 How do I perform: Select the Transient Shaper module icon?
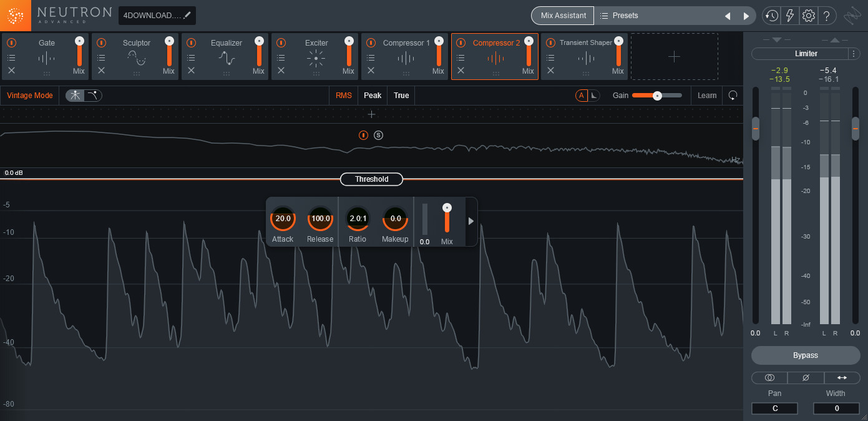[x=586, y=59]
